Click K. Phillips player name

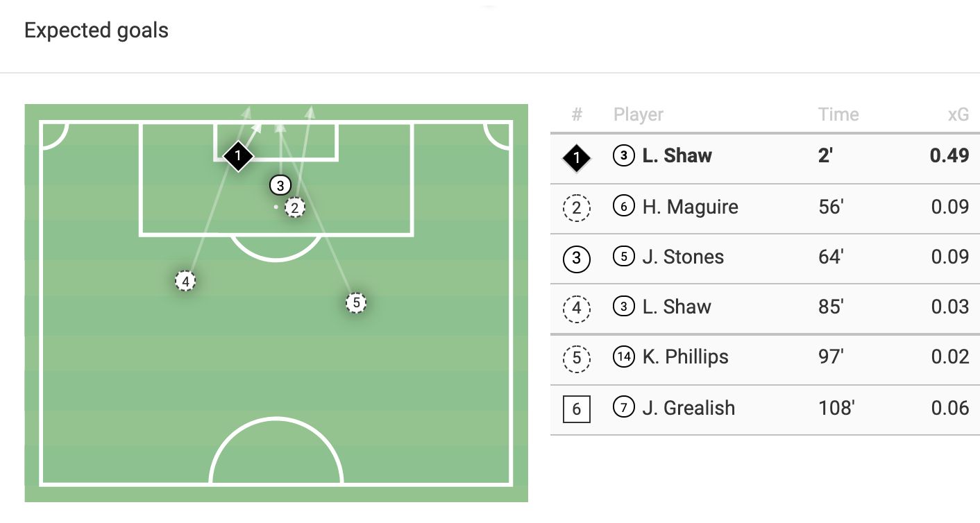click(685, 357)
